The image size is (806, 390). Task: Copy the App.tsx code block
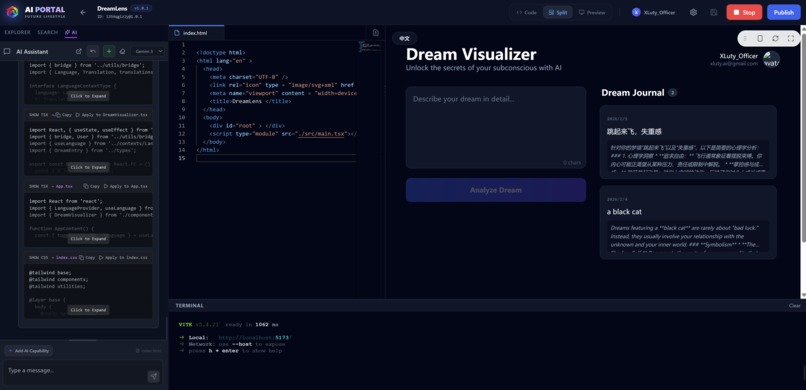(91, 186)
